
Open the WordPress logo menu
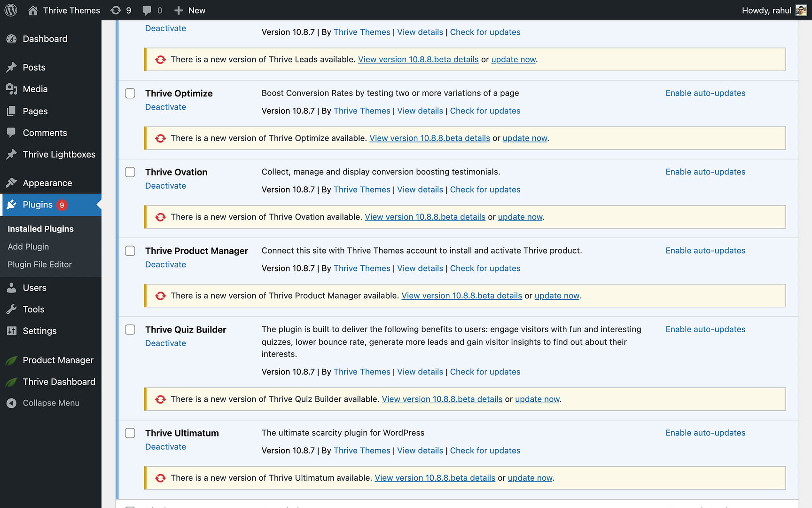tap(10, 10)
